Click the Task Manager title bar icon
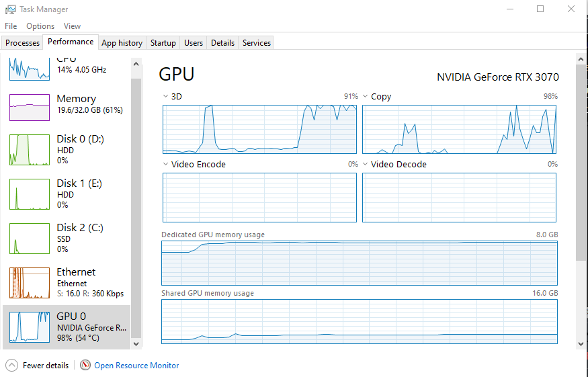This screenshot has width=588, height=377. (x=10, y=9)
